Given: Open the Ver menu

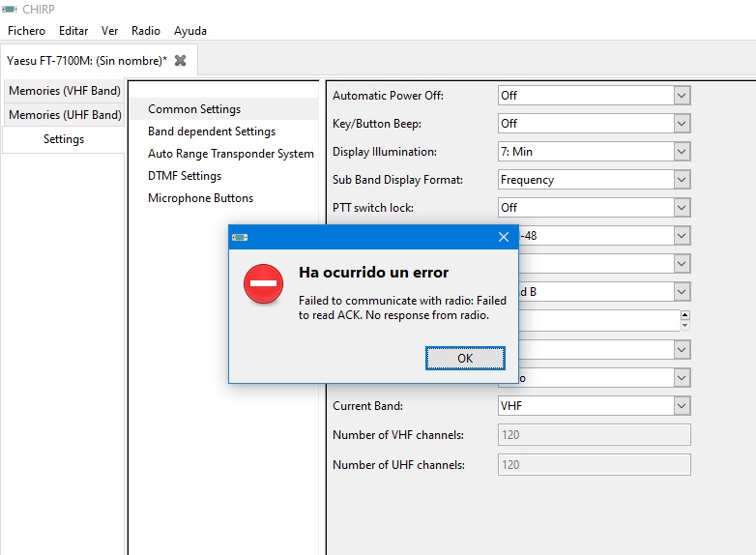Looking at the screenshot, I should click(109, 31).
